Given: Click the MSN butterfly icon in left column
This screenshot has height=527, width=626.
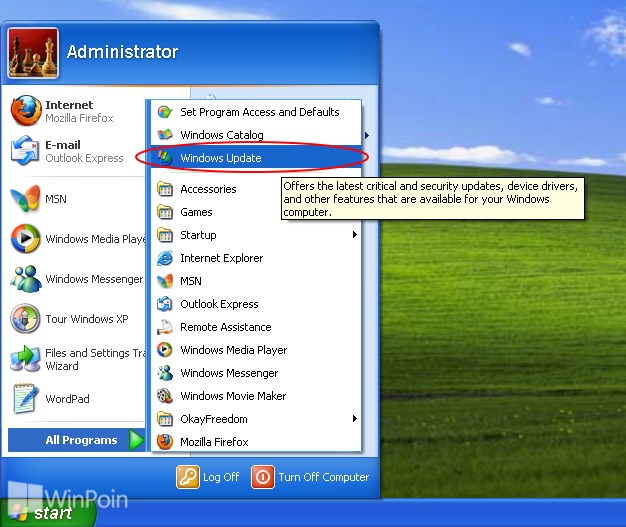Looking at the screenshot, I should coord(26,198).
